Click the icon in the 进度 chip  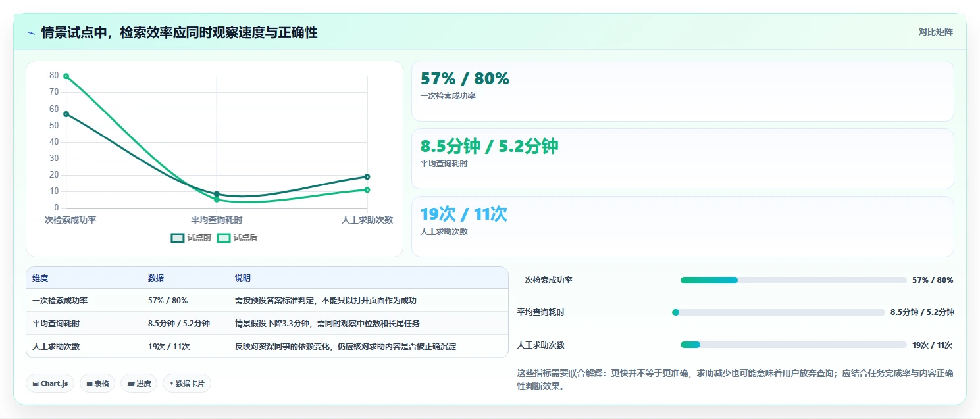click(130, 383)
